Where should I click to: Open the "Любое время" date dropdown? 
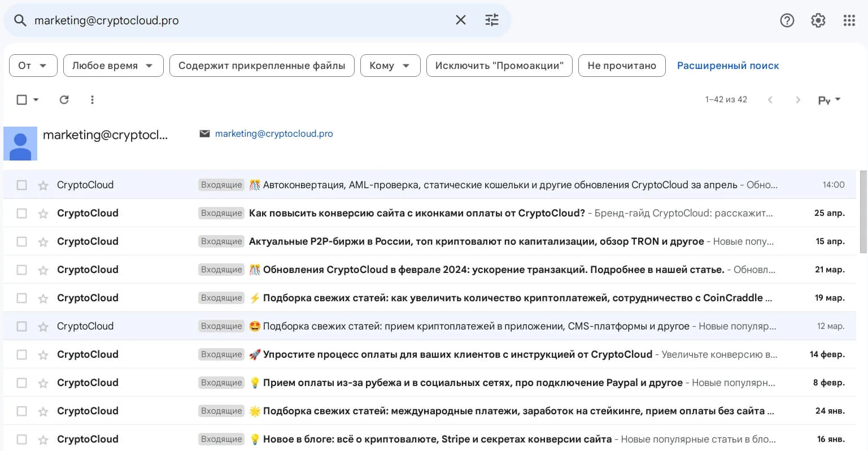[113, 66]
